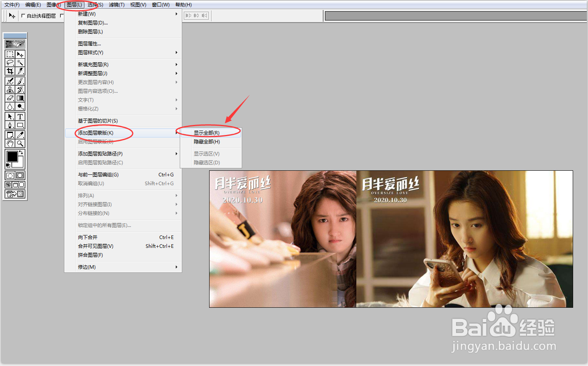Click the Adobe Online eye image at toolbox top

15,44
